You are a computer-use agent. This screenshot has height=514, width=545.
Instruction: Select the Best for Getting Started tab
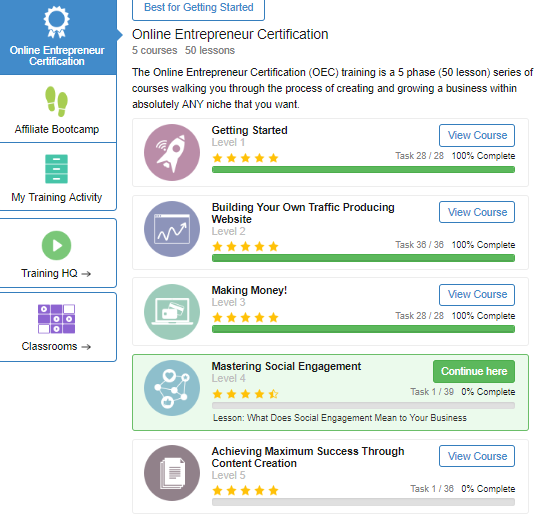click(x=198, y=8)
